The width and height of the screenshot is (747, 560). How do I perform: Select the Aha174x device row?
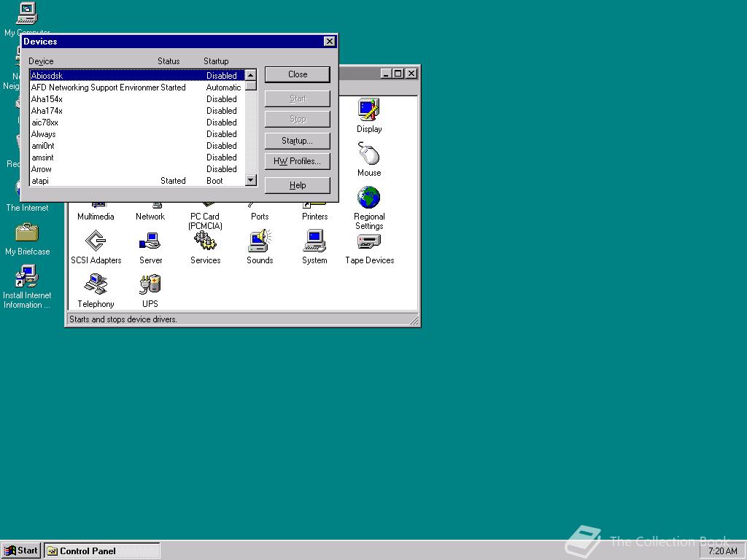coord(137,111)
